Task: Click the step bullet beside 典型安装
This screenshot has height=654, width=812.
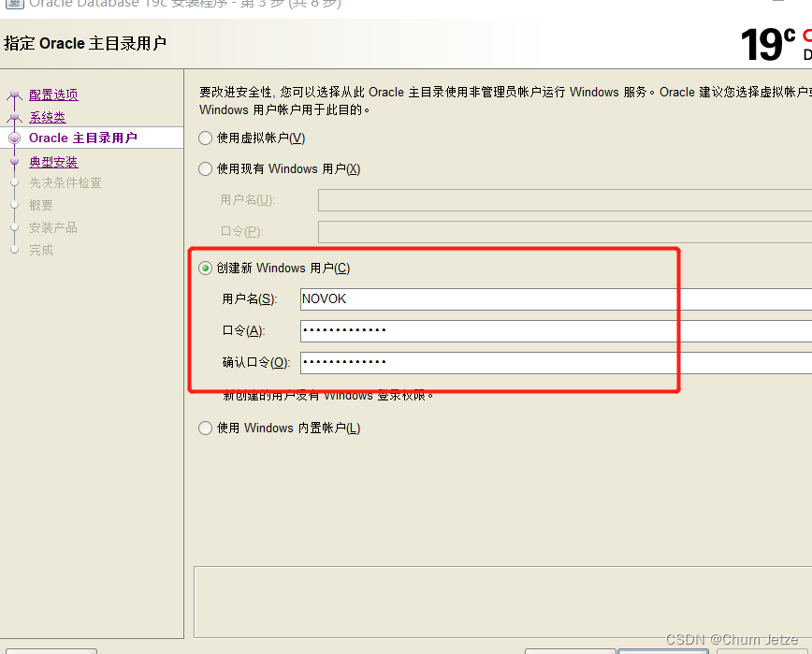Action: (15, 162)
